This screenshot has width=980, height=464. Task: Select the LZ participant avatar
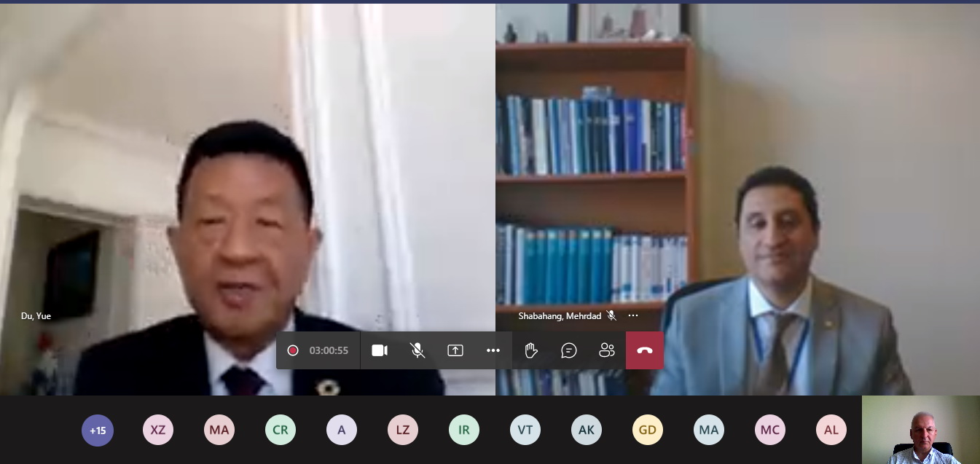(x=404, y=430)
